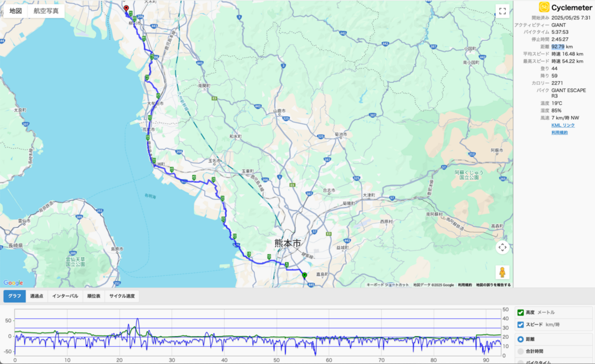The height and width of the screenshot is (364, 595).
Task: Click the 雲仙天草国立公園 map label
Action: click(76, 262)
